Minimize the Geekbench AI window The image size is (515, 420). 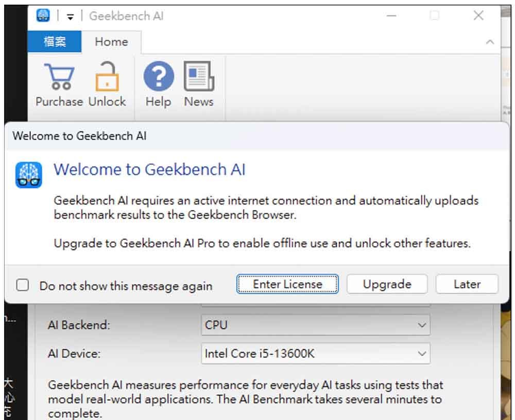tap(391, 15)
